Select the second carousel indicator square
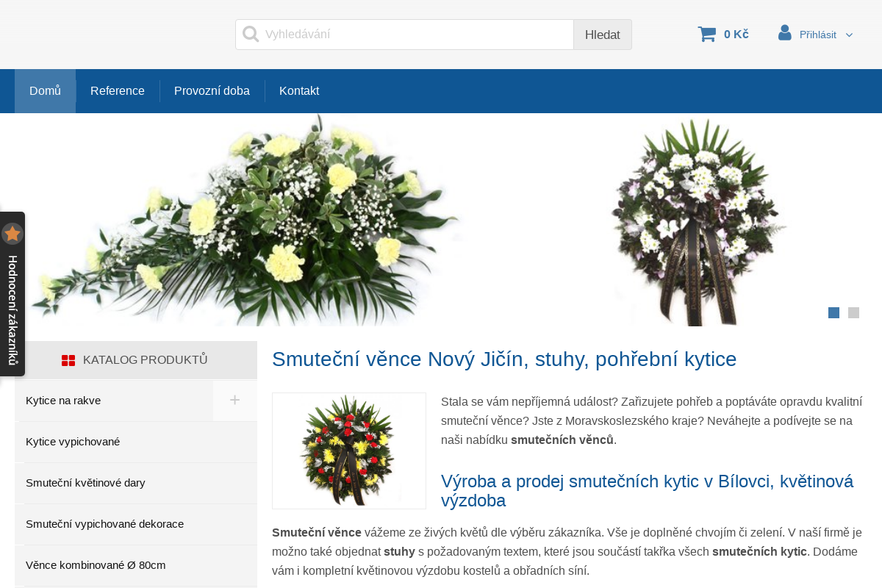Viewport: 882px width, 588px height. 853,312
